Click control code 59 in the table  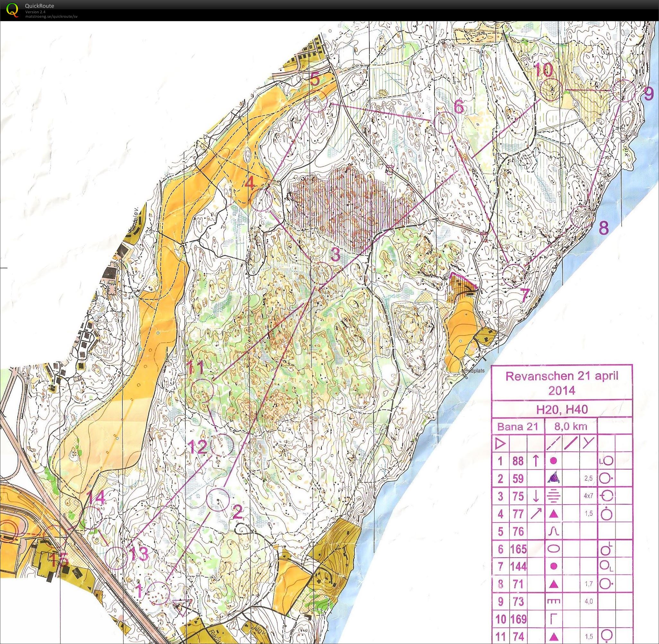click(x=518, y=479)
